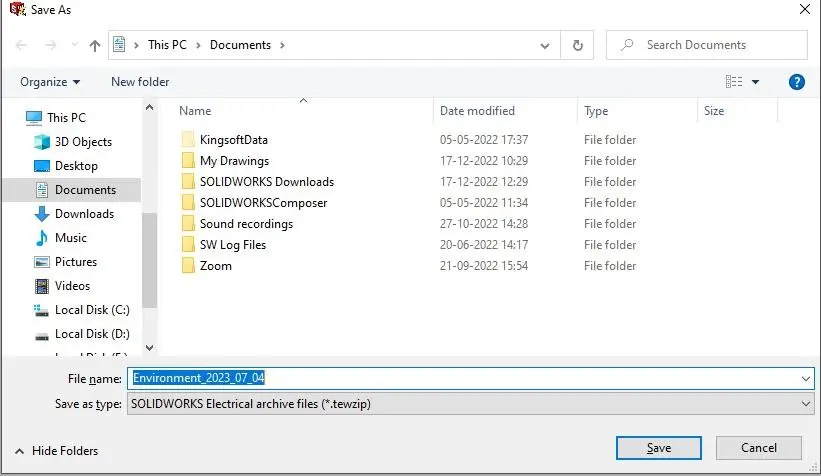This screenshot has height=476, width=821.
Task: Click the date 17-12-2022 12:29
Action: point(483,182)
